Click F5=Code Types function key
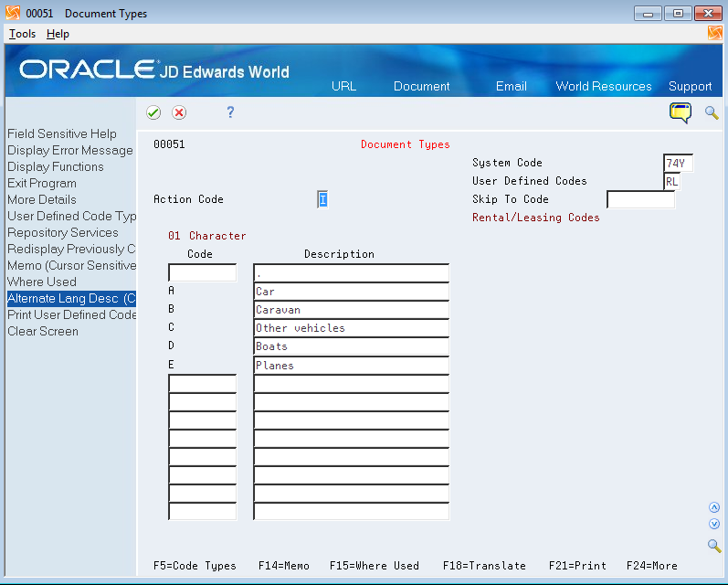This screenshot has width=728, height=585. click(195, 566)
